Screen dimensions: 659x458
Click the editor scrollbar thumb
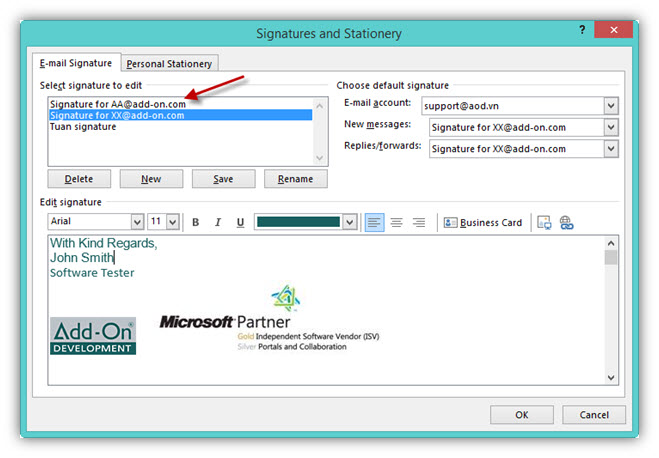tap(611, 257)
